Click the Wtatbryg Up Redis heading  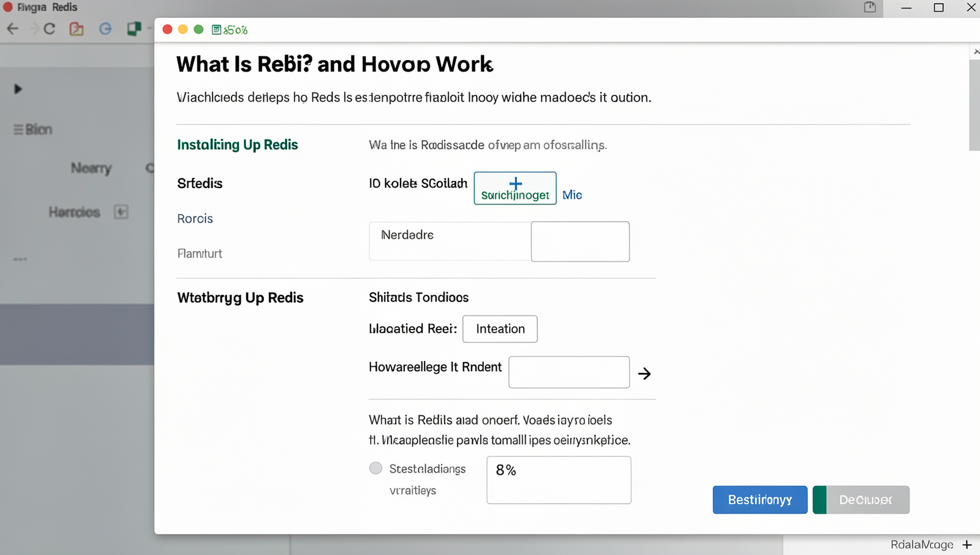coord(240,298)
